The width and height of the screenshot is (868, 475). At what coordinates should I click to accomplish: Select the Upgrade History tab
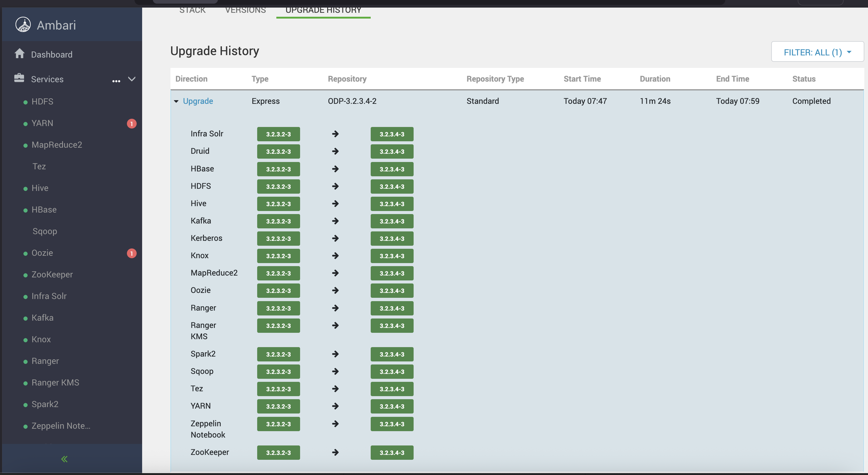[323, 10]
